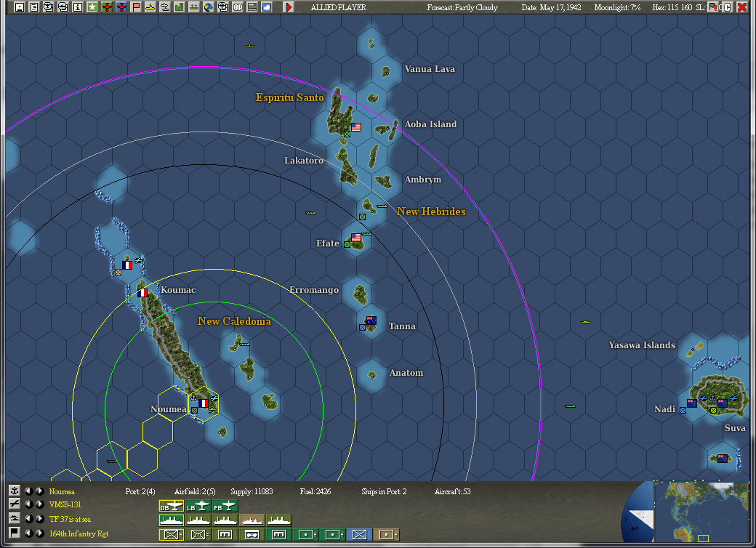Click the 'Forecast: Partly Cloudy' text

coord(462,7)
